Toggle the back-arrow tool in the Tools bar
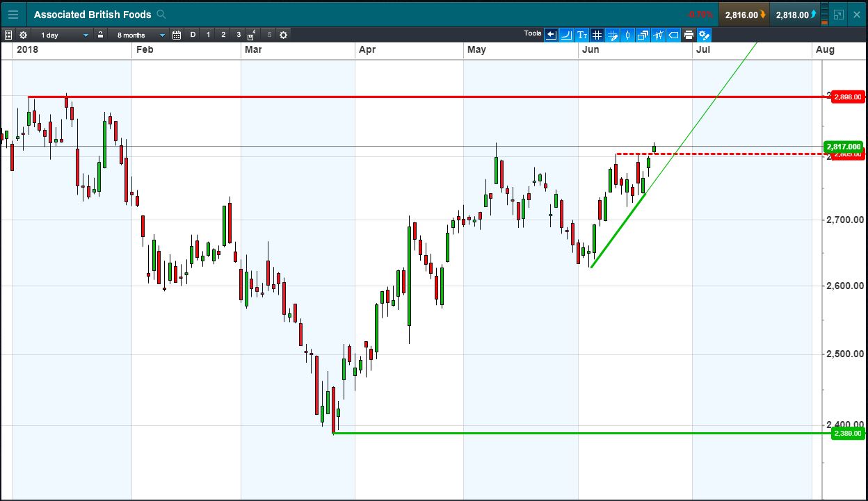Image resolution: width=868 pixels, height=501 pixels. click(x=551, y=35)
